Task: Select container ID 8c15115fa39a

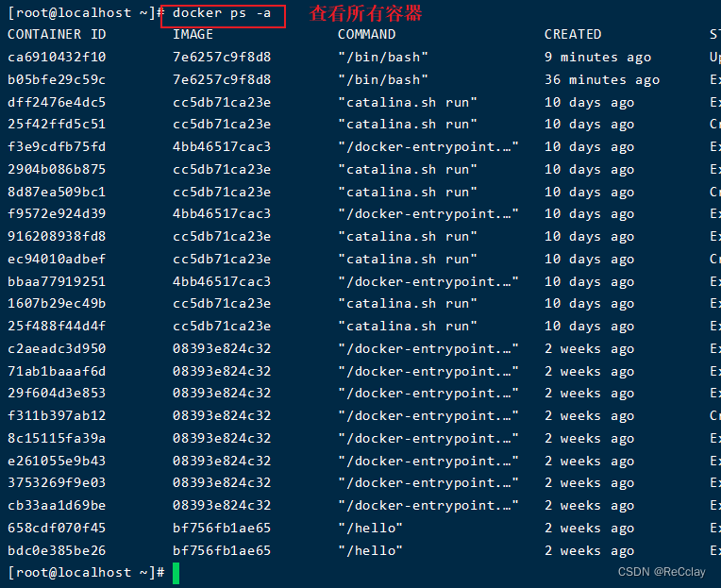Action: [x=57, y=438]
